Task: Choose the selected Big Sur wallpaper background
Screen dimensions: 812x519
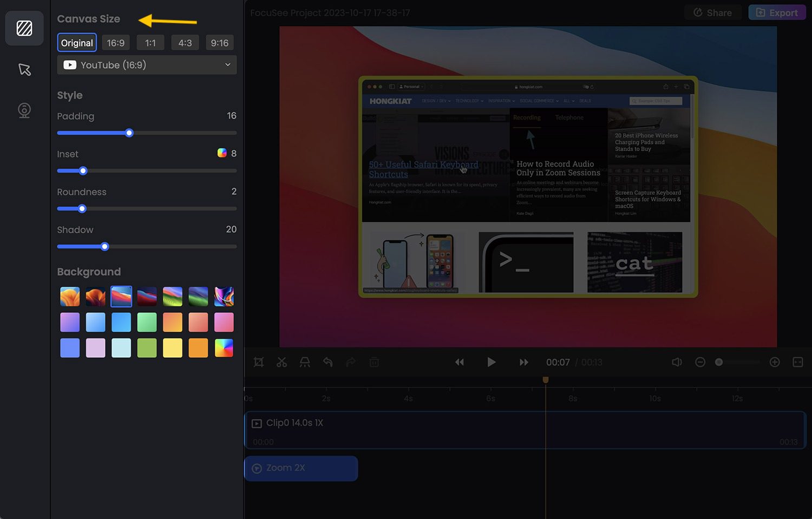Action: click(121, 297)
